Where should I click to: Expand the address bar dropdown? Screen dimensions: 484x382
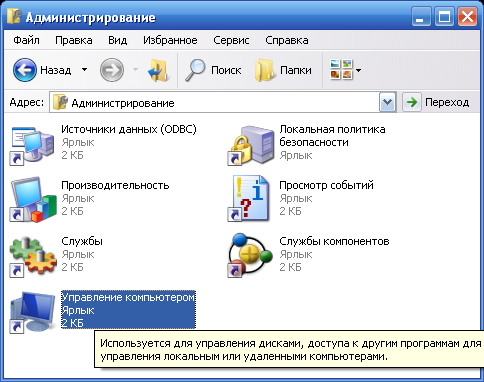click(387, 102)
